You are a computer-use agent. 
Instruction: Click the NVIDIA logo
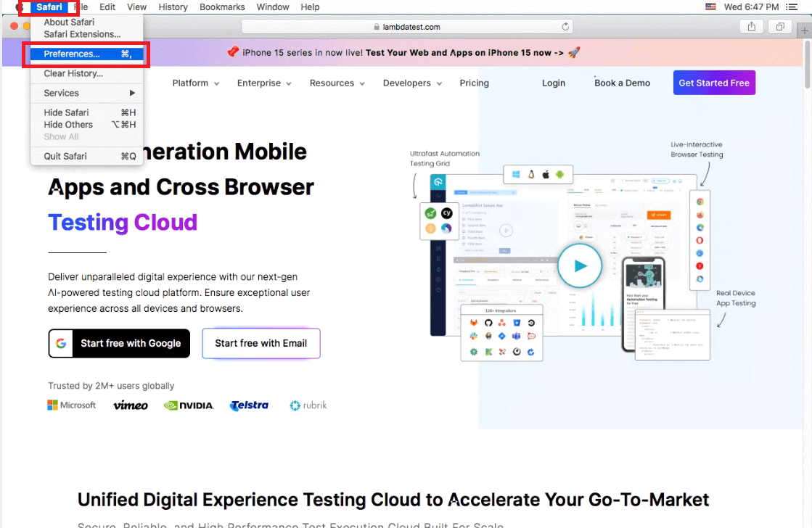click(x=189, y=405)
